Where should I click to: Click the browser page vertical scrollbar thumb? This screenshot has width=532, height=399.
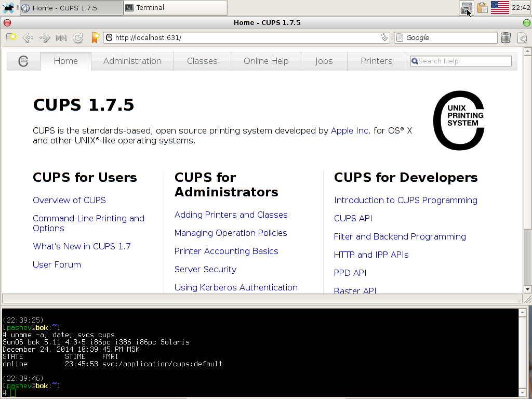click(527, 142)
